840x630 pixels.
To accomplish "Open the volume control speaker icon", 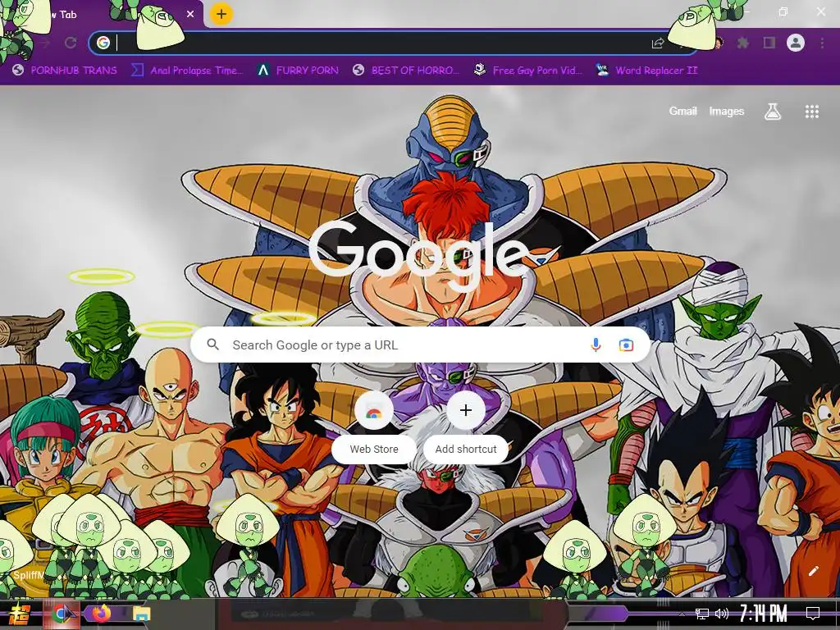I will coord(722,614).
